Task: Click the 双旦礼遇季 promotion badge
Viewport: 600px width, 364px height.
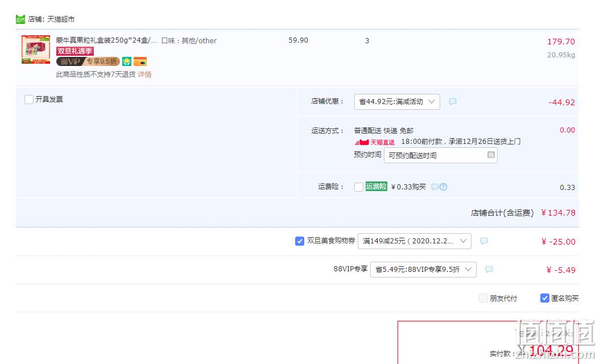Action: [75, 51]
